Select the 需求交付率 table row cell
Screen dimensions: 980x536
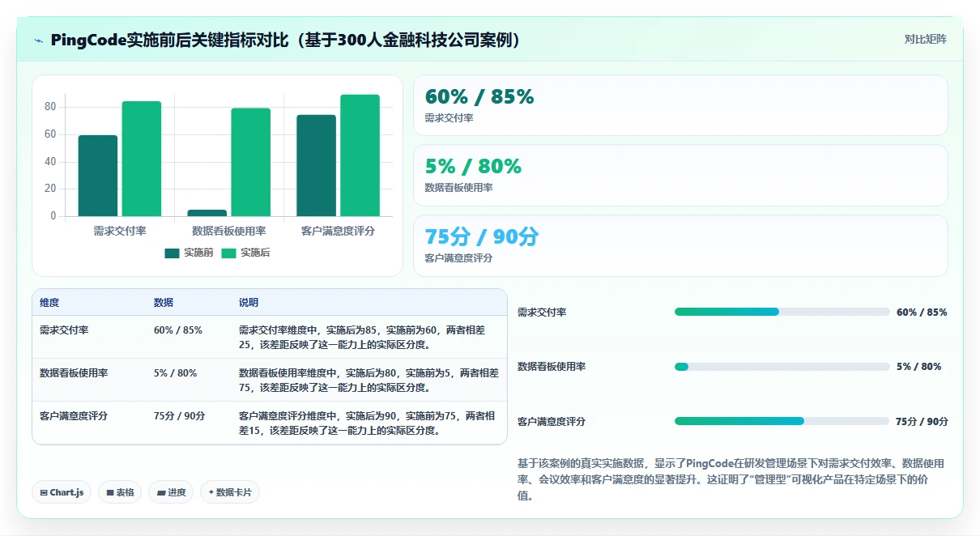pyautogui.click(x=64, y=330)
